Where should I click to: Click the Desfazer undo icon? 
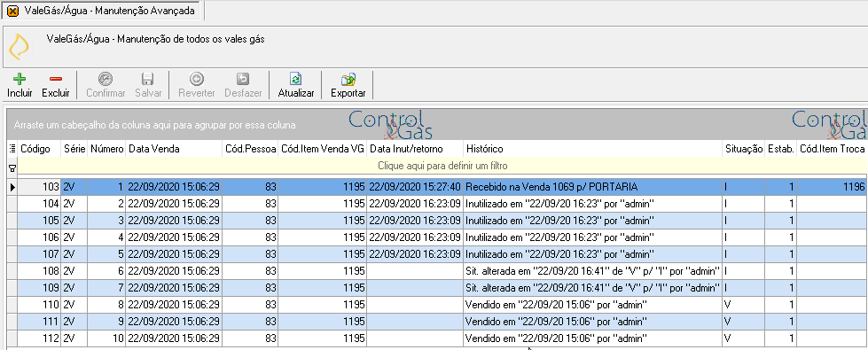243,79
